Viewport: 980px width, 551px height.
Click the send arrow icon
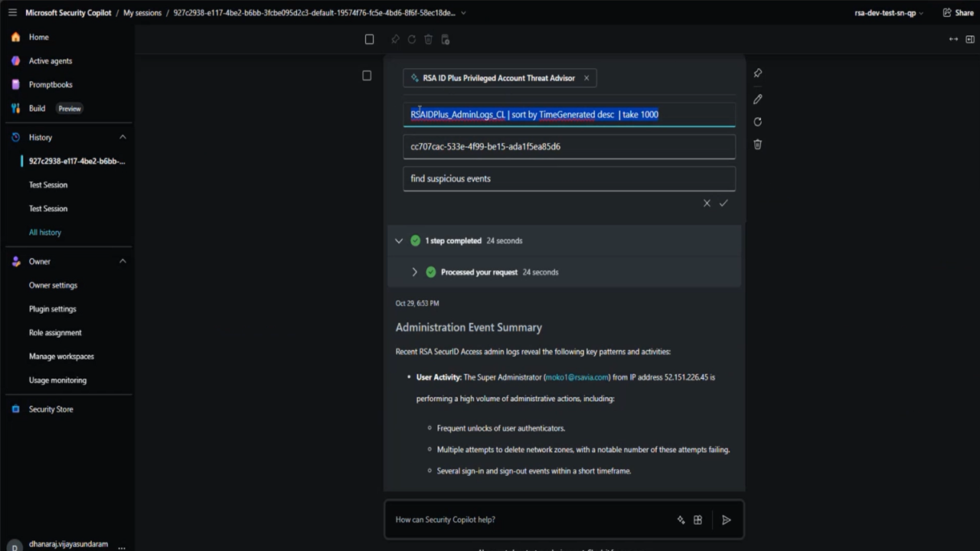[726, 520]
